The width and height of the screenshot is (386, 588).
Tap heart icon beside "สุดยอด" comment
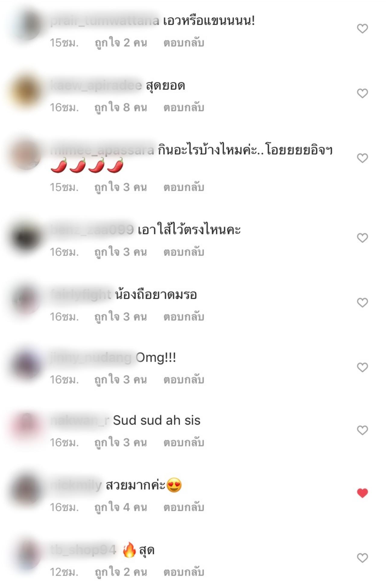tap(362, 93)
